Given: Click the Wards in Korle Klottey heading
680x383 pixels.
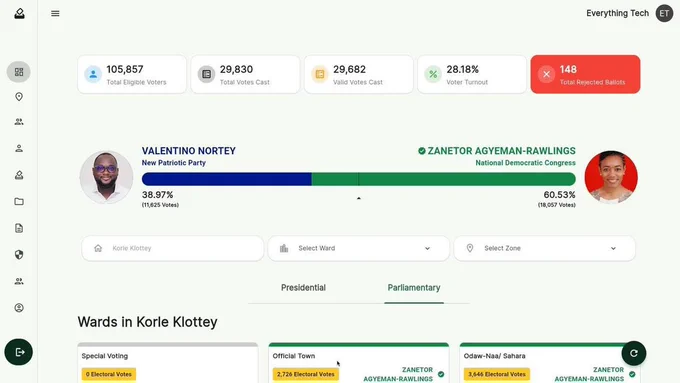Looking at the screenshot, I should coord(147,322).
